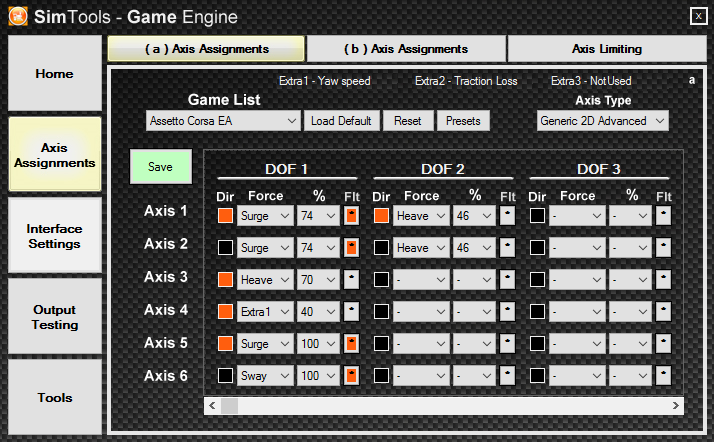This screenshot has width=714, height=442.
Task: Open Axis 1 DOF 1 percent dropdown showing 74
Action: pyautogui.click(x=318, y=216)
